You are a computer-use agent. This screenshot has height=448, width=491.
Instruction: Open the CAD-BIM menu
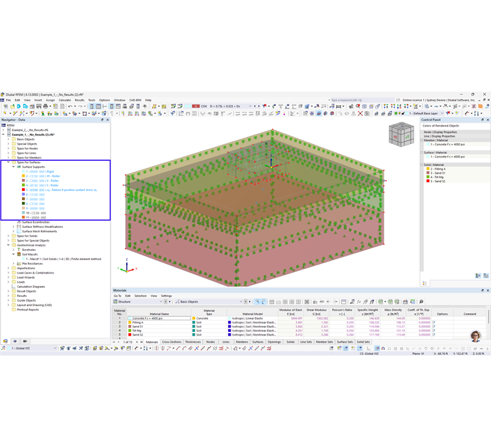[135, 100]
